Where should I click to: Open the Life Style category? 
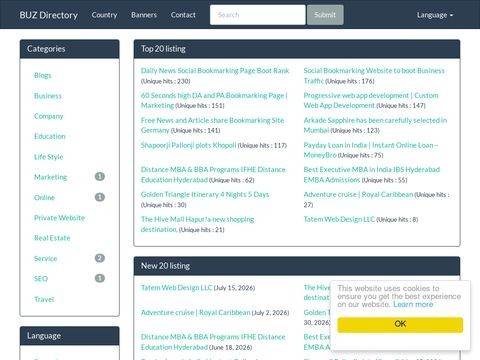pyautogui.click(x=49, y=157)
